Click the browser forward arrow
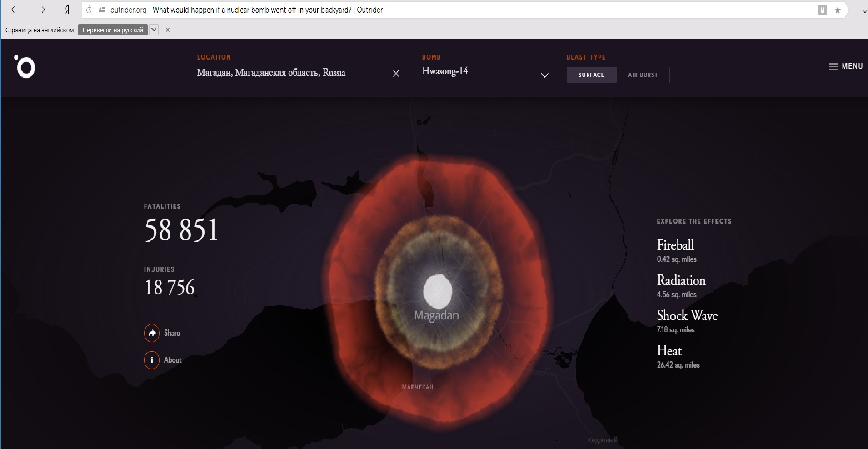The width and height of the screenshot is (868, 449). click(x=41, y=10)
